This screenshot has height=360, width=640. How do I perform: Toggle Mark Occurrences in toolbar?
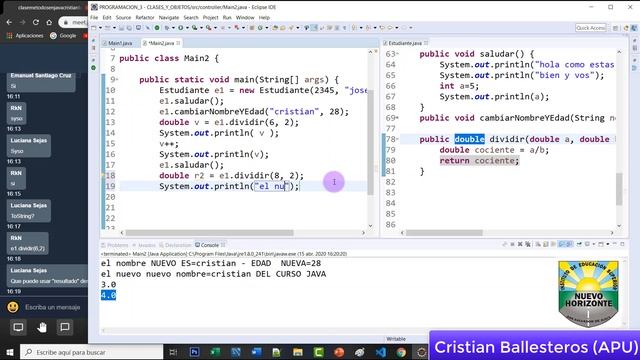(314, 28)
